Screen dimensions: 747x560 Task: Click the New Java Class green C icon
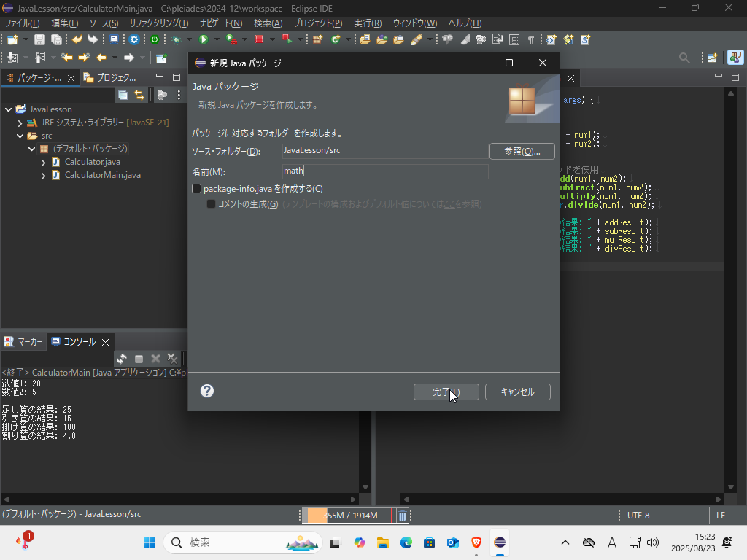336,40
